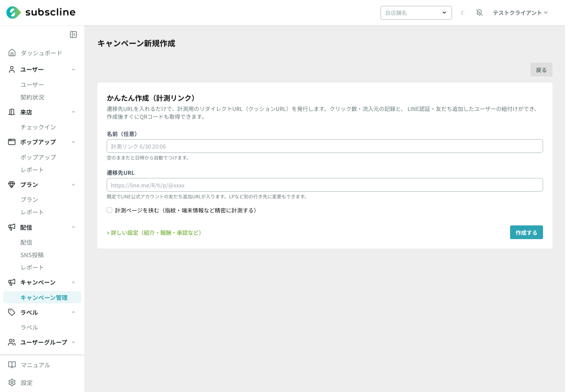565x392 pixels.
Task: Select キャンペーン管理 menu item
Action: 42,298
